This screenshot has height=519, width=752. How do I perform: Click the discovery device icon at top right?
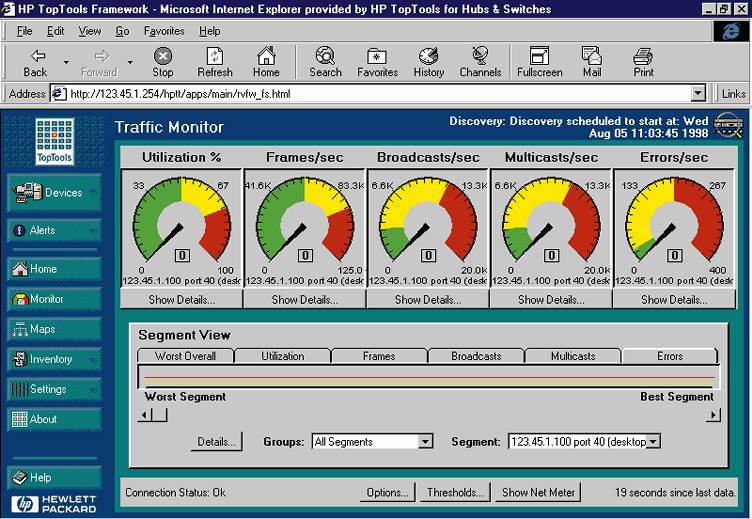728,126
